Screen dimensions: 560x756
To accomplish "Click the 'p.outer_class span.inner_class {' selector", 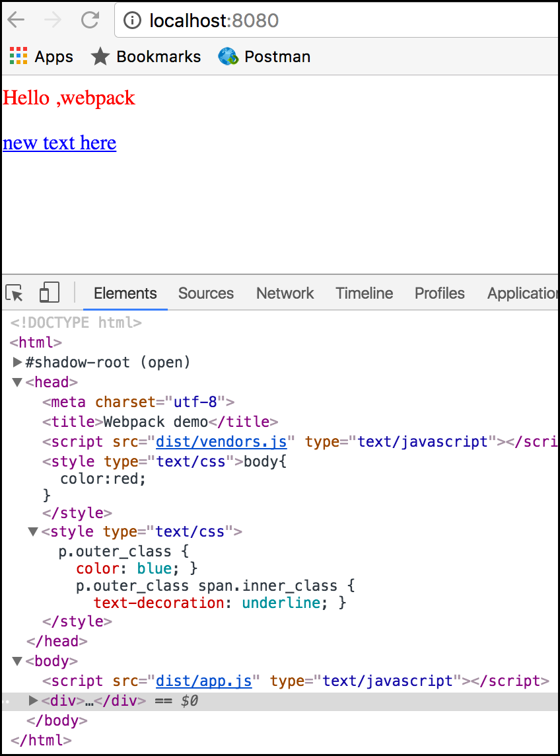I will pyautogui.click(x=215, y=586).
